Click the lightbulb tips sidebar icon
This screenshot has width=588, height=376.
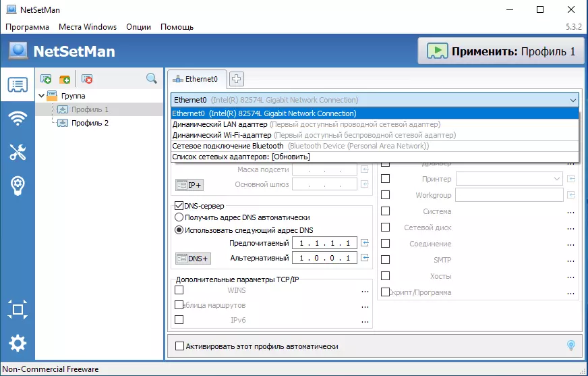(x=18, y=185)
